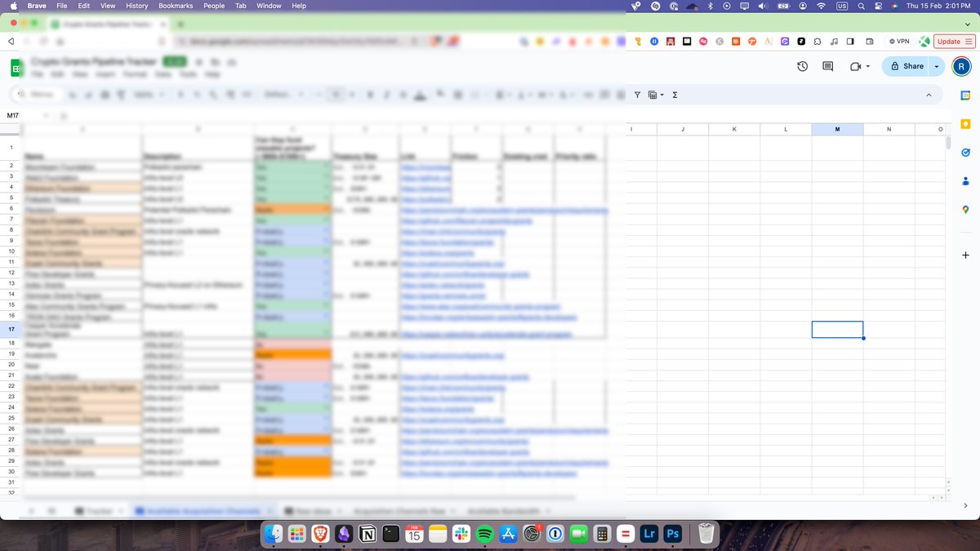Open Lightroom from the Dock

coord(649,535)
